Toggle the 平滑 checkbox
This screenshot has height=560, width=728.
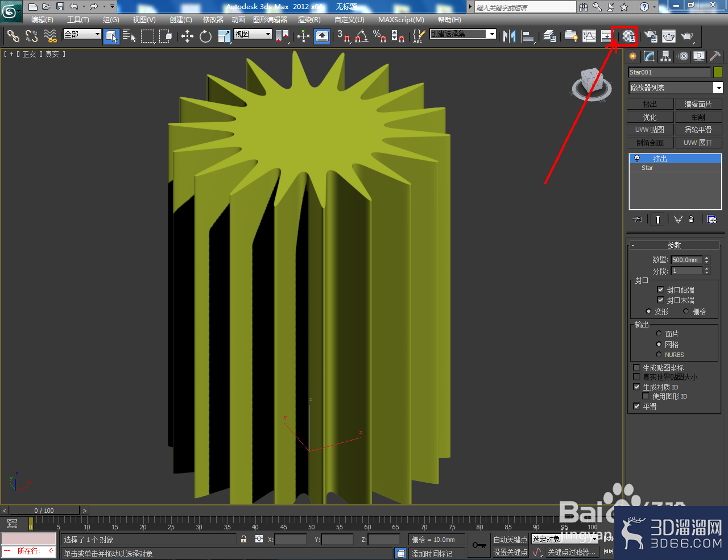pos(636,406)
